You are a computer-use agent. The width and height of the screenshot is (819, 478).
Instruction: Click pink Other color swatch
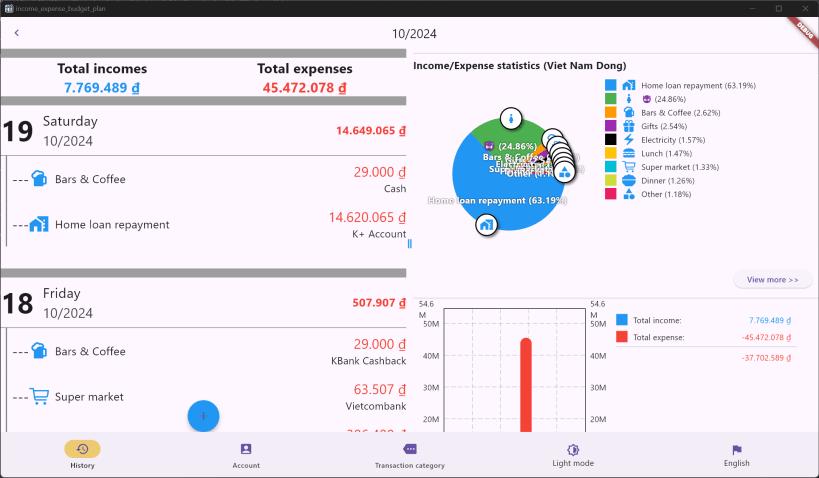pos(611,194)
